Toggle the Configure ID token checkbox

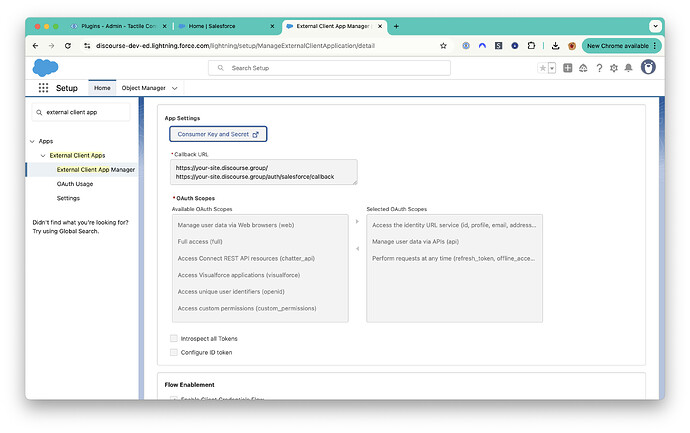click(174, 352)
